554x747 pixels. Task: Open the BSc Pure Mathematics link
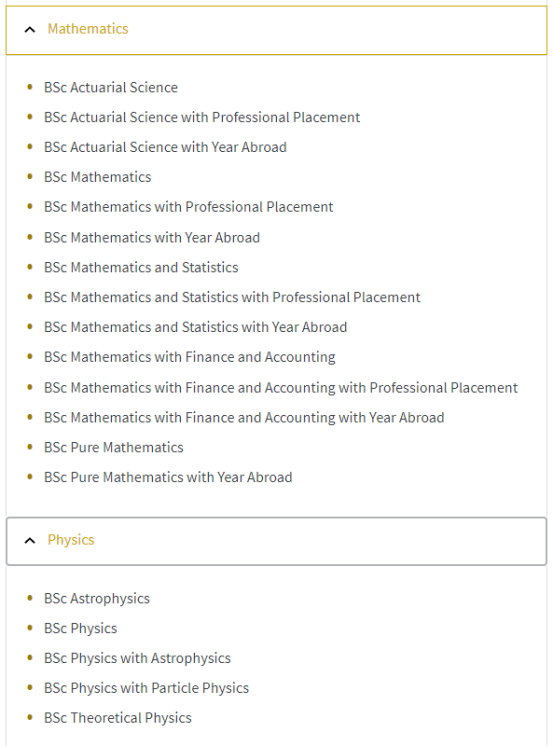[113, 447]
